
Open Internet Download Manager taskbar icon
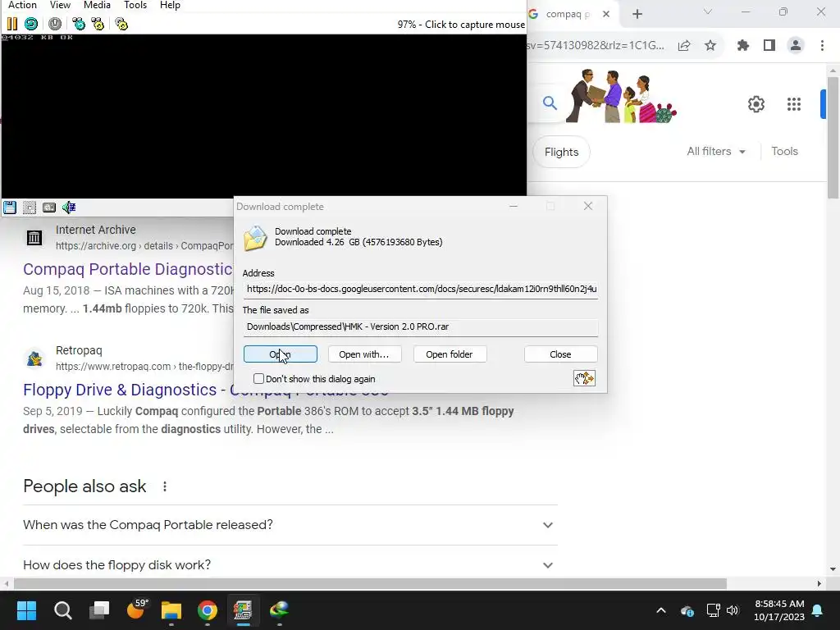point(279,610)
